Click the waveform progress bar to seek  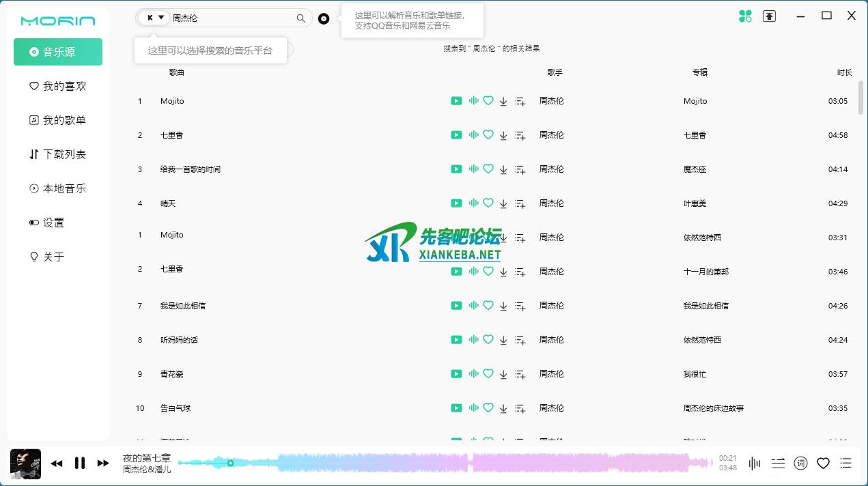click(444, 463)
